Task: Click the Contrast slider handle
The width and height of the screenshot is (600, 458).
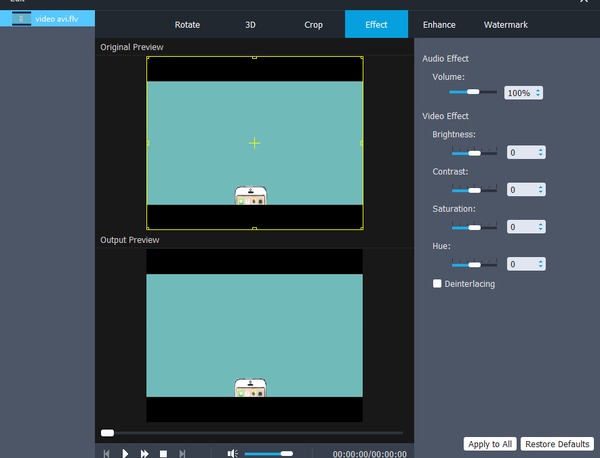Action: point(474,190)
